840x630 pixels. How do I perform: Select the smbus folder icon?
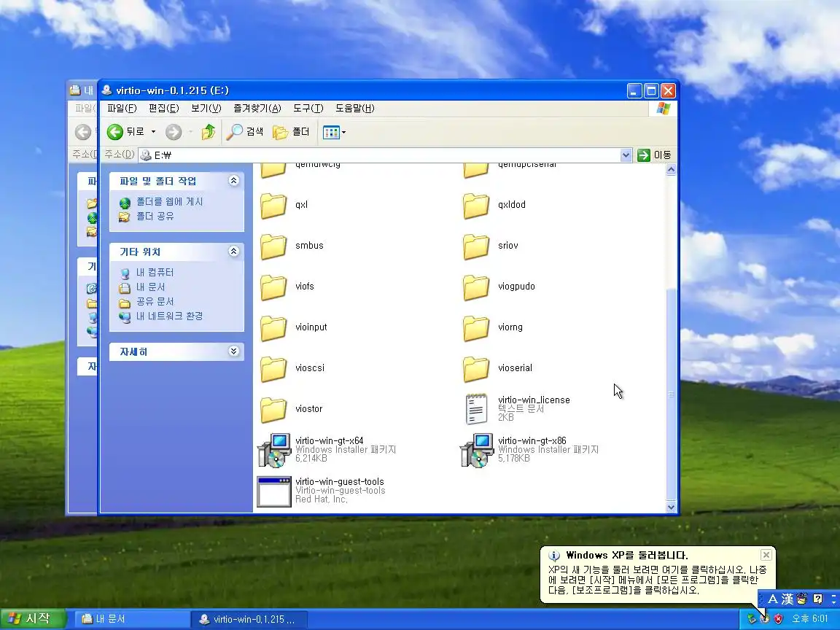click(273, 246)
